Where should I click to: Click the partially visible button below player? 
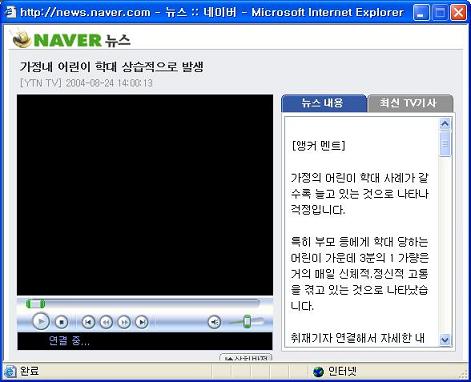coord(246,358)
